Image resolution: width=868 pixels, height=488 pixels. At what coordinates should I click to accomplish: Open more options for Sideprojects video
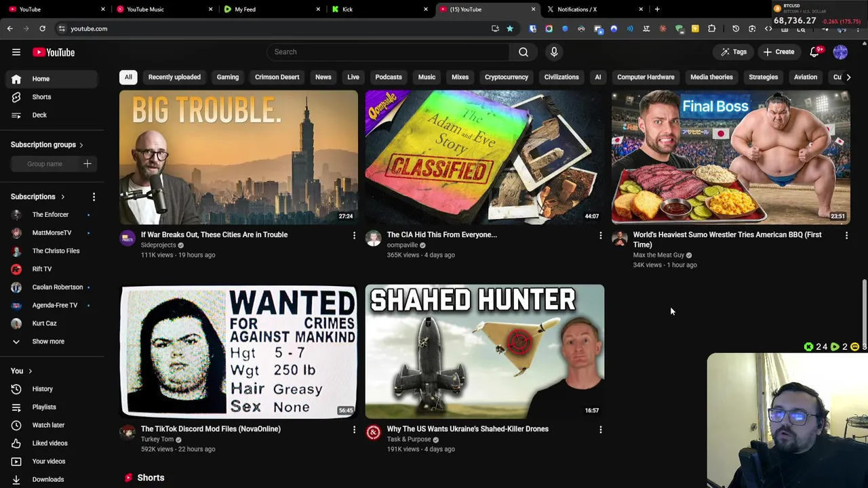tap(354, 235)
